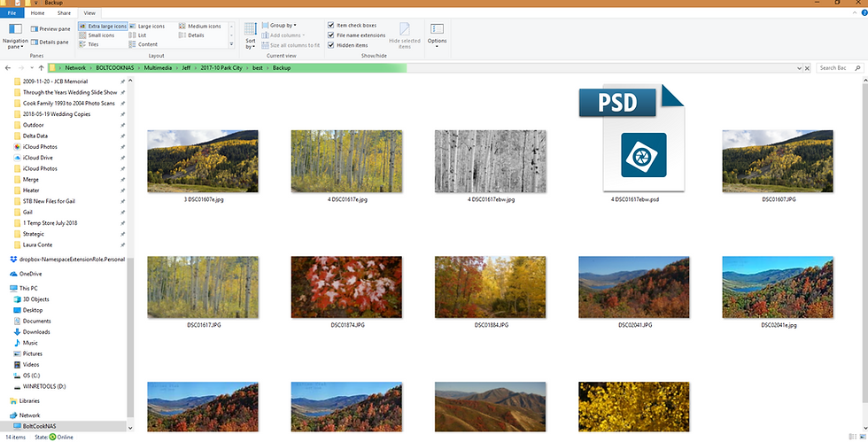Uncheck Hidden items
Image resolution: width=868 pixels, height=442 pixels.
click(x=347, y=45)
